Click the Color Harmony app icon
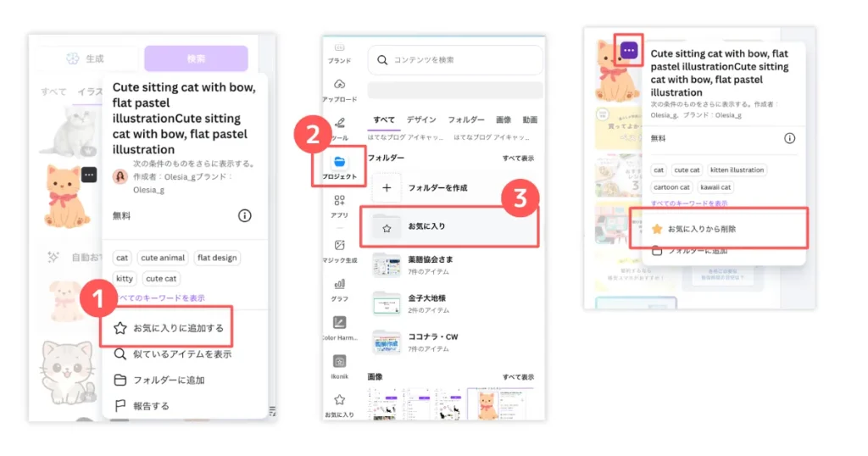Viewport: 868px width, 456px height. (x=339, y=323)
